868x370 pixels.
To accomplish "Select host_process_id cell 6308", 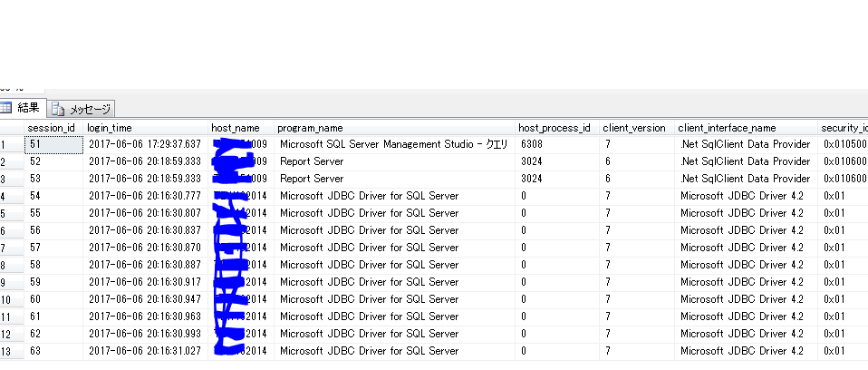I will (557, 144).
